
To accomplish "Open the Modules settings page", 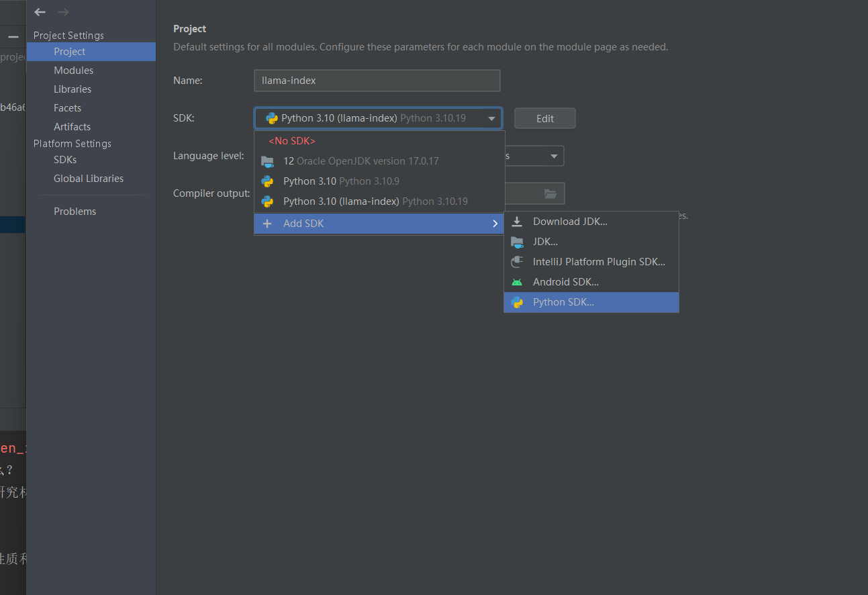I will [x=91, y=71].
